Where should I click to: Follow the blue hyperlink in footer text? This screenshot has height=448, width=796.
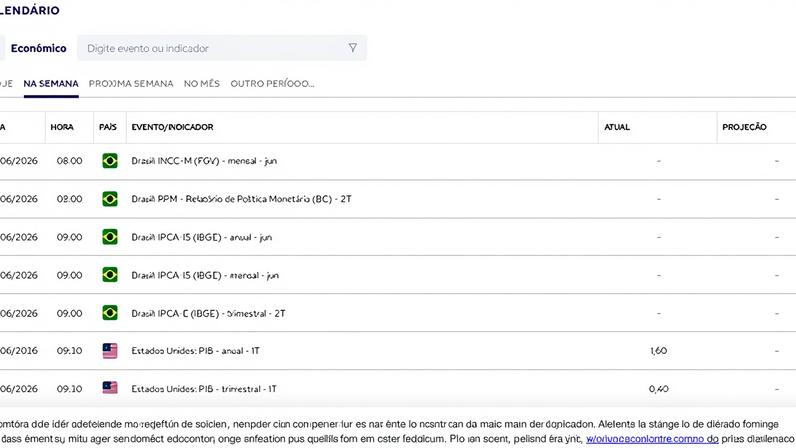pyautogui.click(x=652, y=439)
